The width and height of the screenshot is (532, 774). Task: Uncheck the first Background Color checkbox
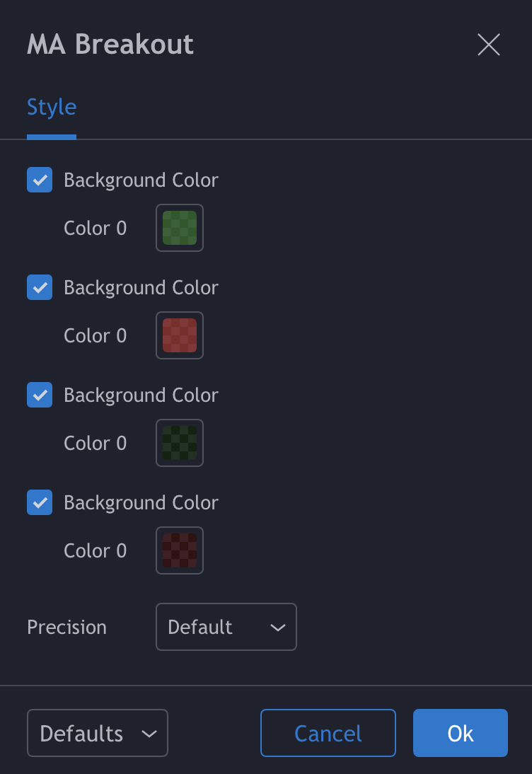tap(40, 180)
